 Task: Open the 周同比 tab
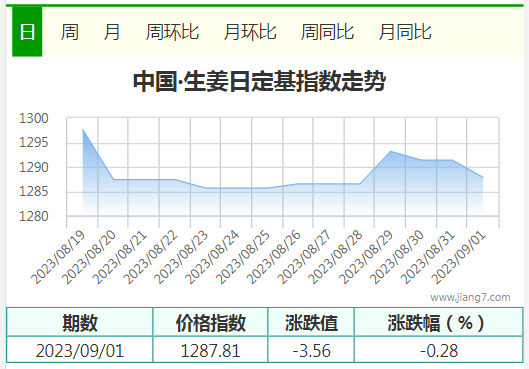pyautogui.click(x=327, y=32)
